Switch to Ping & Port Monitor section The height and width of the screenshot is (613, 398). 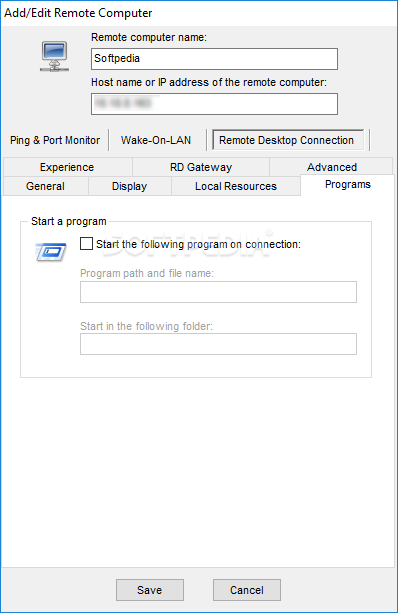click(x=55, y=140)
